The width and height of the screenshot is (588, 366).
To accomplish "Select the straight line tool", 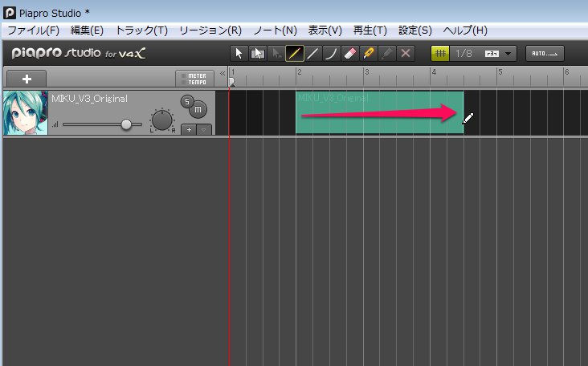I will 312,54.
